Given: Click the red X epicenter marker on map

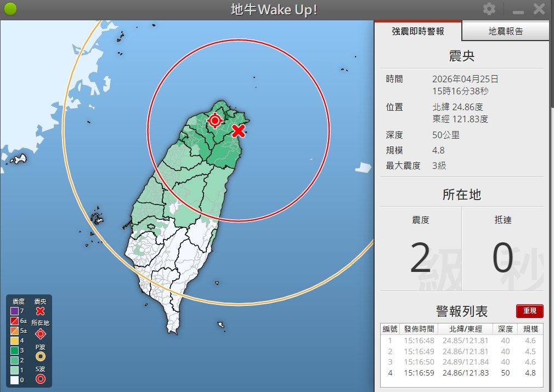Looking at the screenshot, I should [x=239, y=130].
